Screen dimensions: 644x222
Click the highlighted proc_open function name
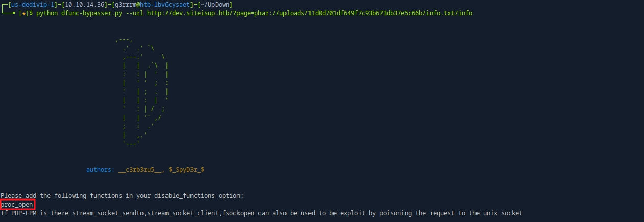(17, 205)
